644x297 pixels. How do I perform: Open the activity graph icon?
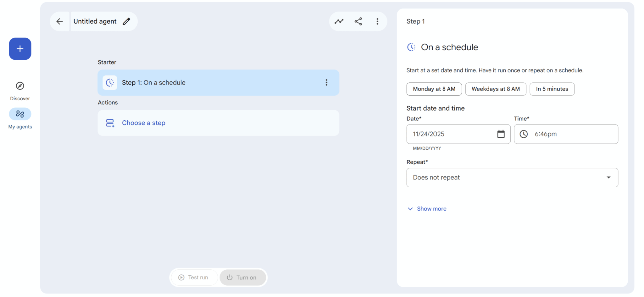click(339, 21)
